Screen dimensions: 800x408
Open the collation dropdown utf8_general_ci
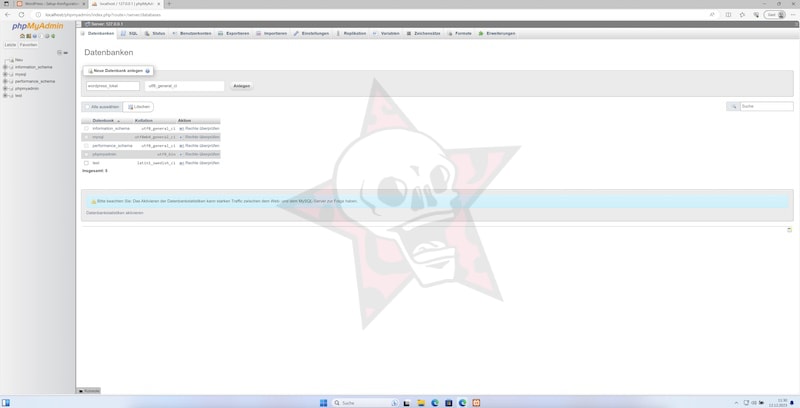[x=185, y=86]
